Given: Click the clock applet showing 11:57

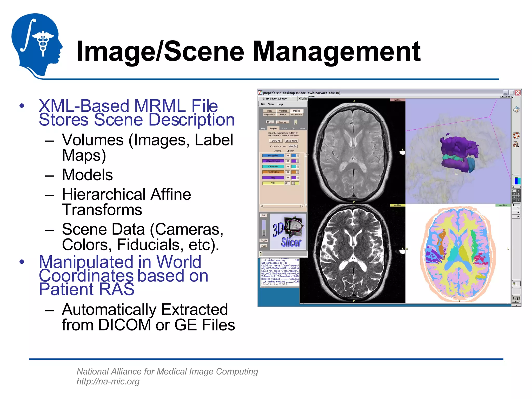Looking at the screenshot, I should (516, 298).
